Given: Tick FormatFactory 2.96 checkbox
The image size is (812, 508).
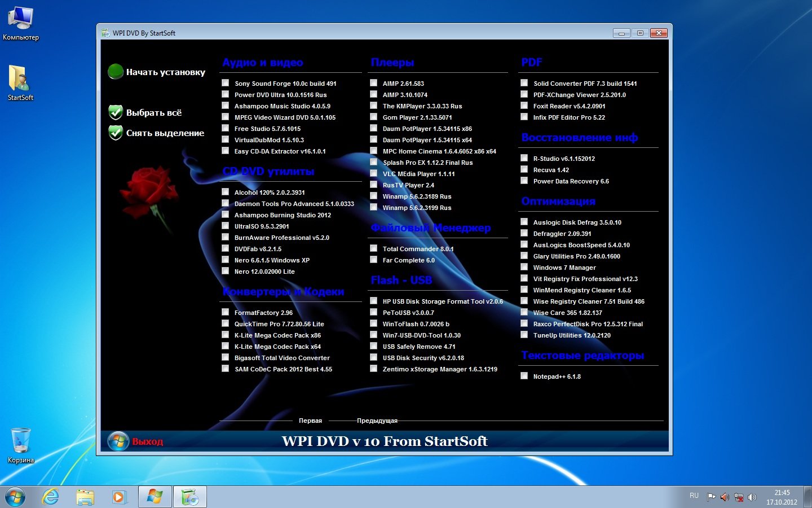Looking at the screenshot, I should point(225,312).
